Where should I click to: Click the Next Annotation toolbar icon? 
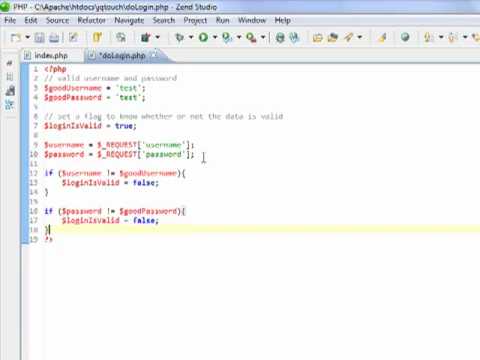[429, 37]
